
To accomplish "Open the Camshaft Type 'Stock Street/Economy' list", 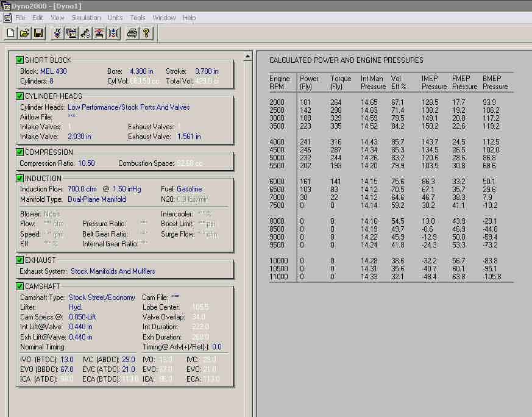I will pos(102,298).
